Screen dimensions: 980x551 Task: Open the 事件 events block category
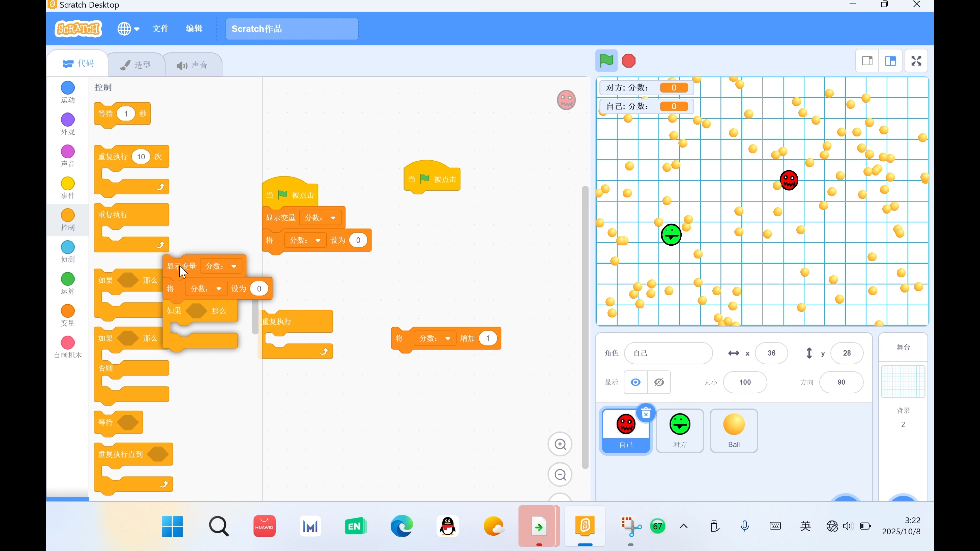[x=68, y=188]
